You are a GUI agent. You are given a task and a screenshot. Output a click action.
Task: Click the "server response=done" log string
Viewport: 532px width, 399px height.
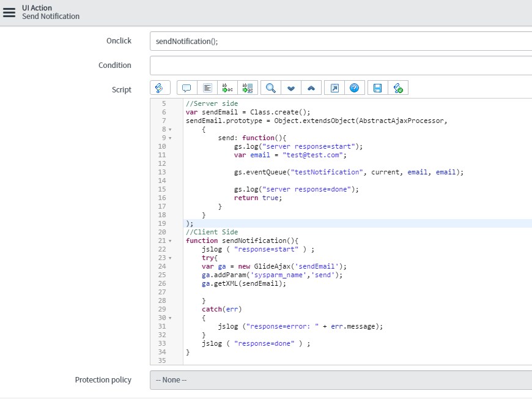[x=307, y=189]
